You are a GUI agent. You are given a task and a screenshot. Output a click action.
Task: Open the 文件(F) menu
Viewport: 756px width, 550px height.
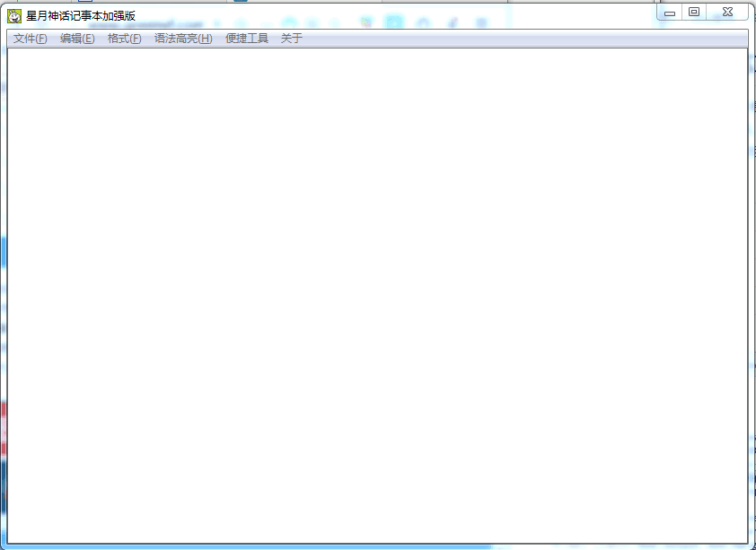pos(30,39)
